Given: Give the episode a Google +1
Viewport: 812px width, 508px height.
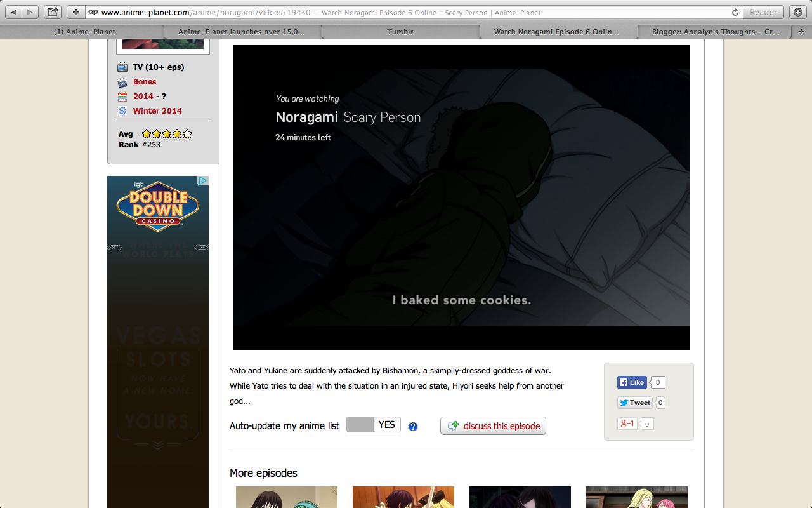Looking at the screenshot, I should click(627, 424).
